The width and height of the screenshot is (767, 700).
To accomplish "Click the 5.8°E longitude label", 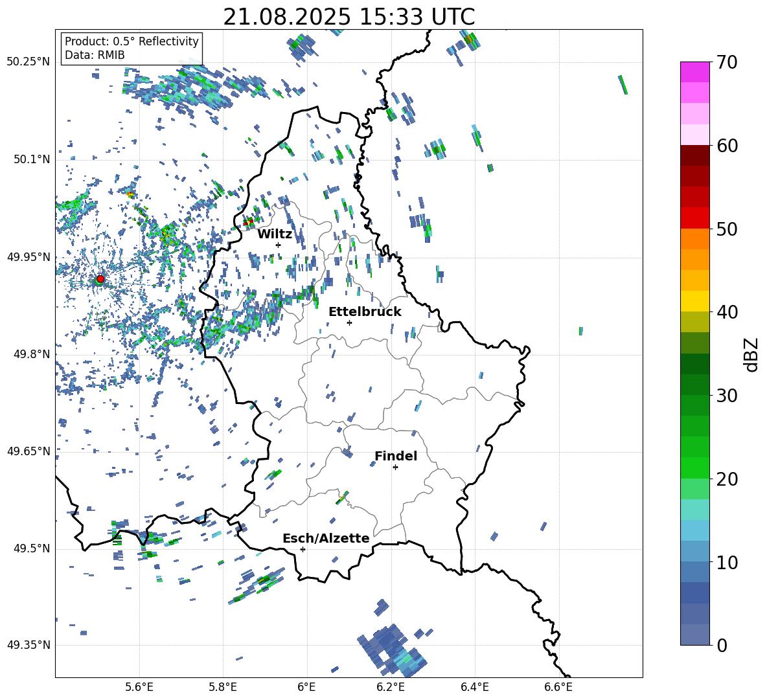I will [223, 687].
